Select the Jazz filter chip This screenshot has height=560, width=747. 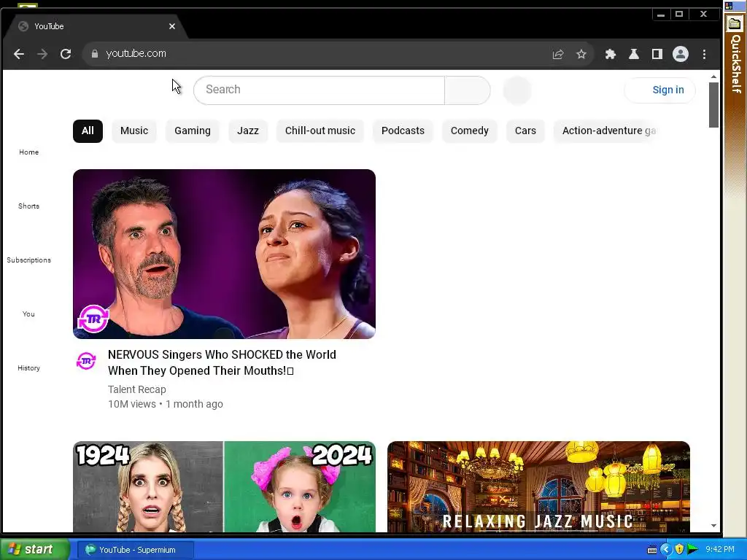248,131
